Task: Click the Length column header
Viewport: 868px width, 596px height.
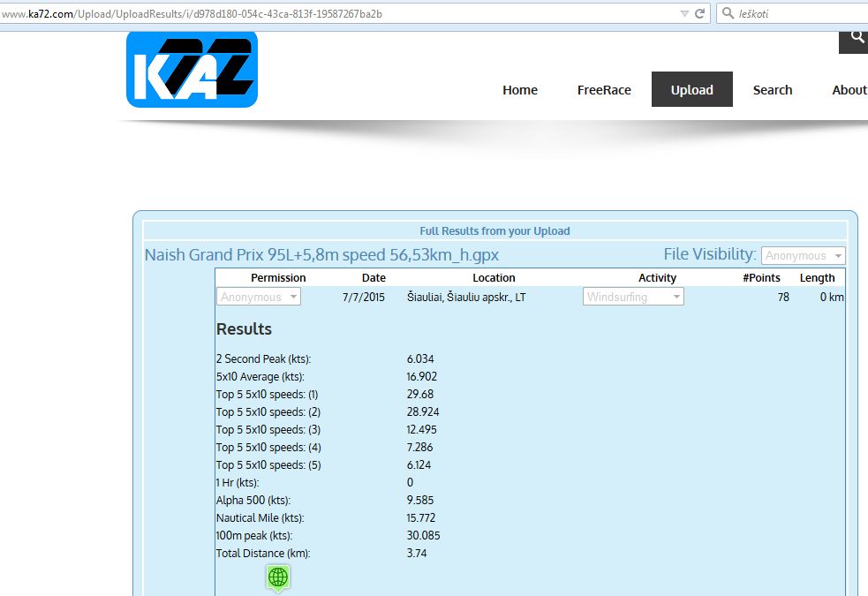Action: (x=817, y=278)
